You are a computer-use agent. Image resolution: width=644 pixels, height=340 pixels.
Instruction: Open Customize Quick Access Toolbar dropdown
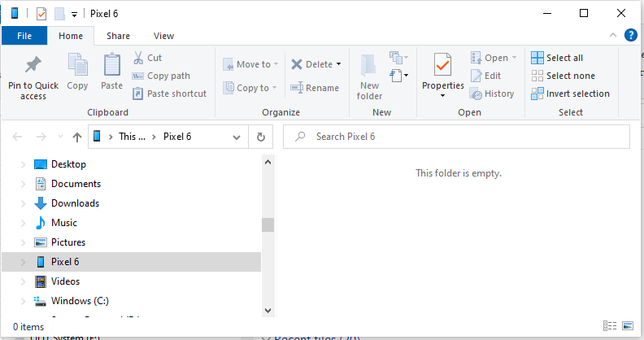(x=74, y=15)
